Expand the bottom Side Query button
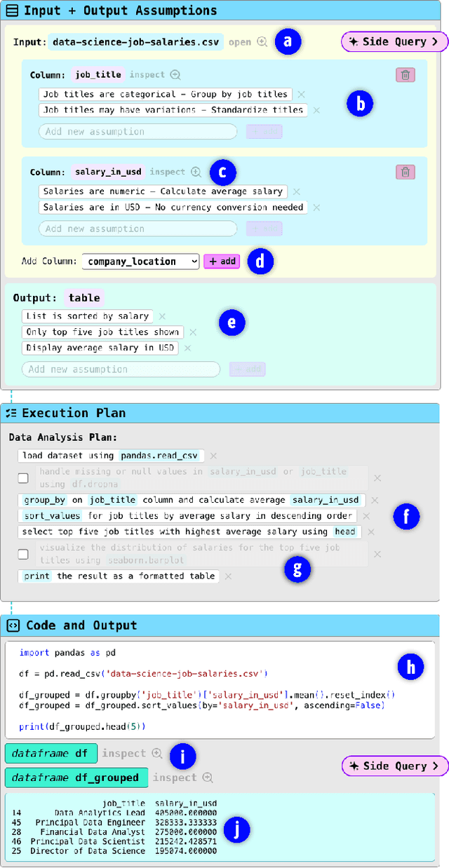 pos(394,766)
